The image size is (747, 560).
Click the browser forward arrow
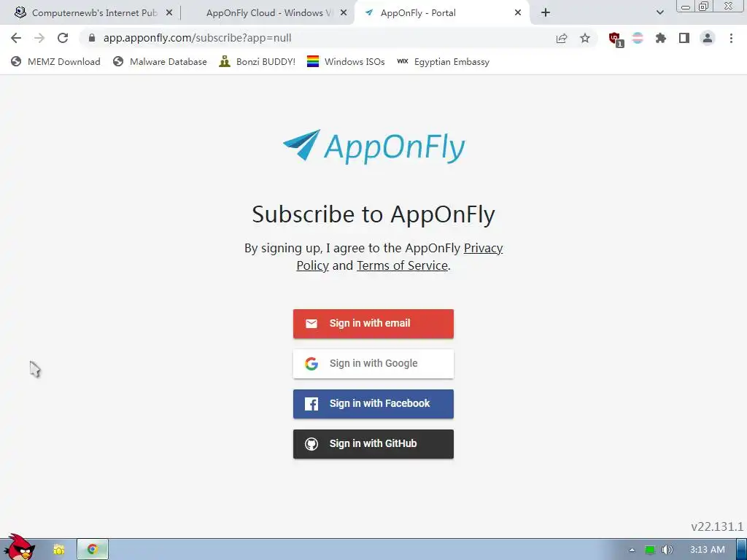(x=39, y=38)
